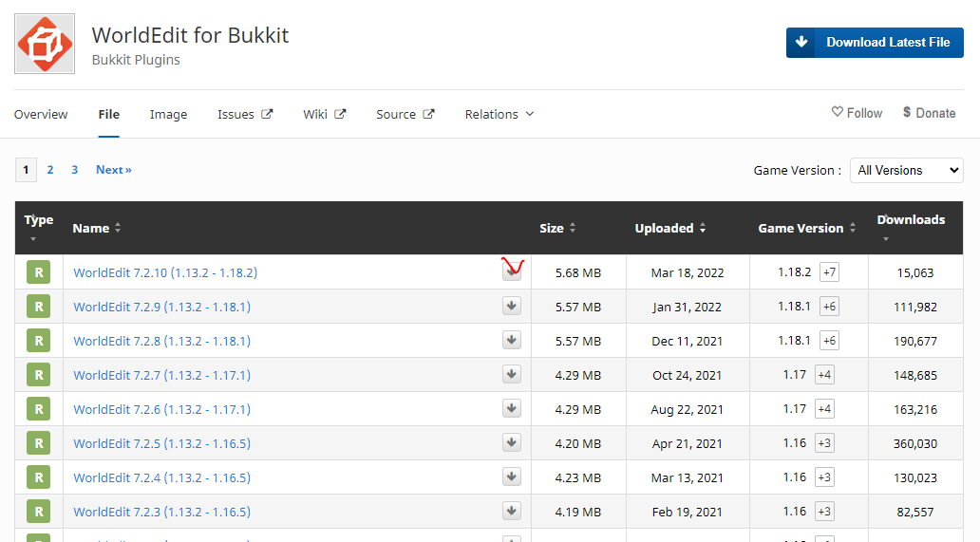The image size is (980, 542).
Task: Open WorldEdit 7.2.10 (1.13.2 - 1.18.2) link
Action: (165, 272)
